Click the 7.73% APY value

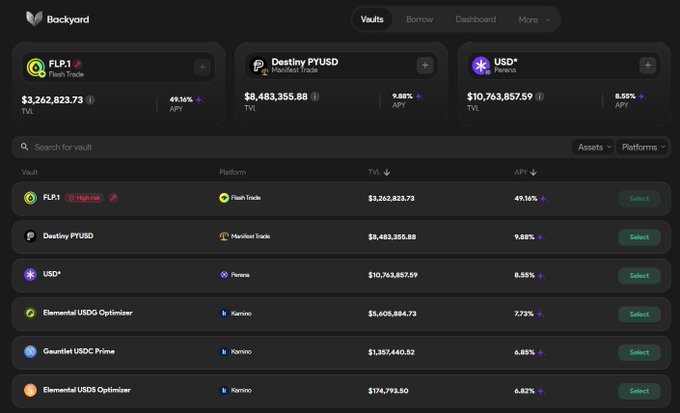[x=524, y=314]
